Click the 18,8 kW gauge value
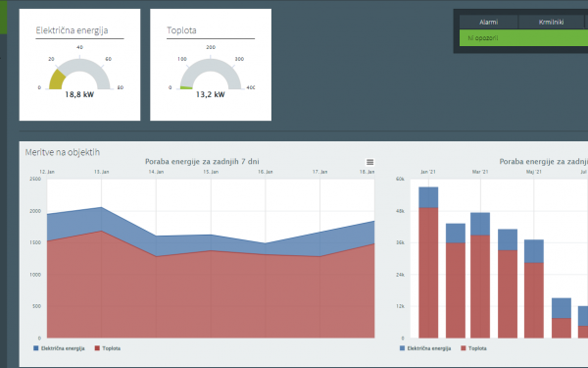This screenshot has width=588, height=368. (79, 94)
